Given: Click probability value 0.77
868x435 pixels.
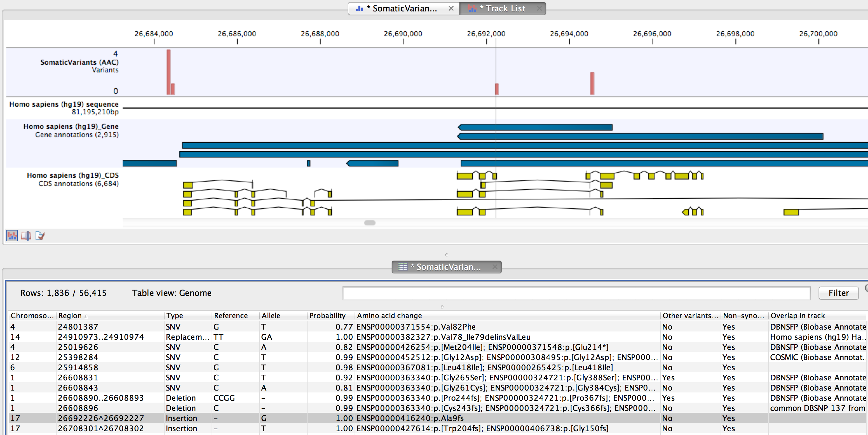Looking at the screenshot, I should (x=344, y=327).
